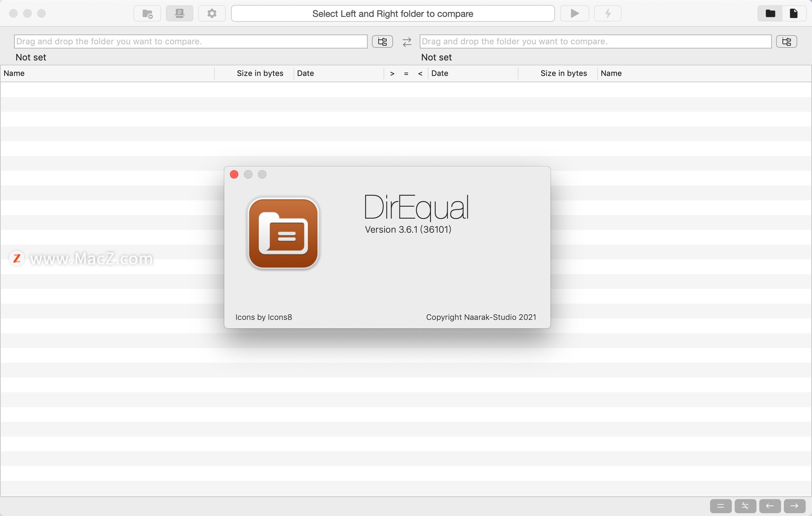Click the '>' comparison column header
This screenshot has width=812, height=516.
(x=392, y=74)
